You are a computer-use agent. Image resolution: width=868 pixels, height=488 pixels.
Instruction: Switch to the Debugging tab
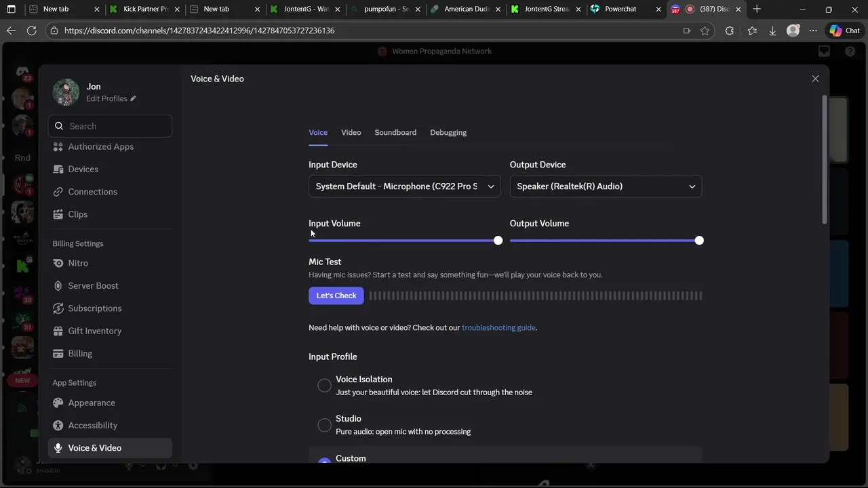448,132
